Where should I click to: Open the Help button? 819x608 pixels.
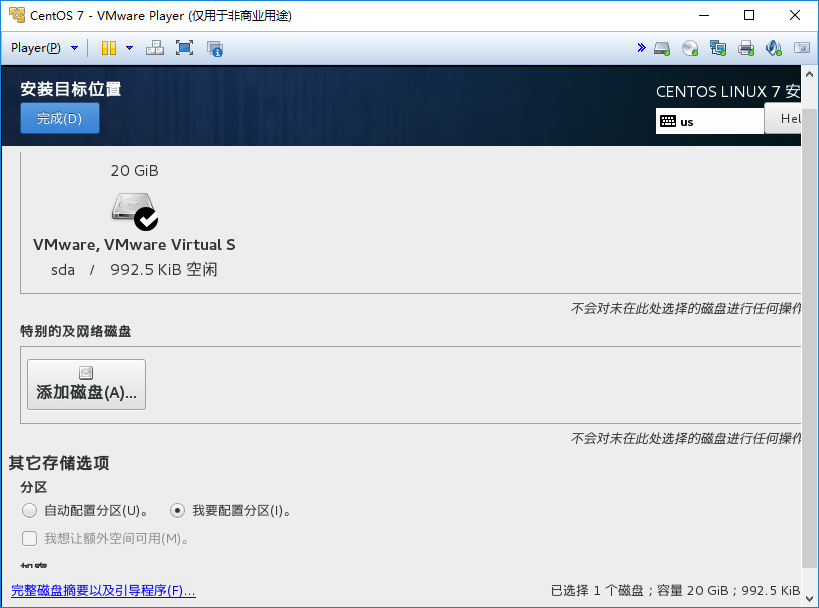point(783,118)
